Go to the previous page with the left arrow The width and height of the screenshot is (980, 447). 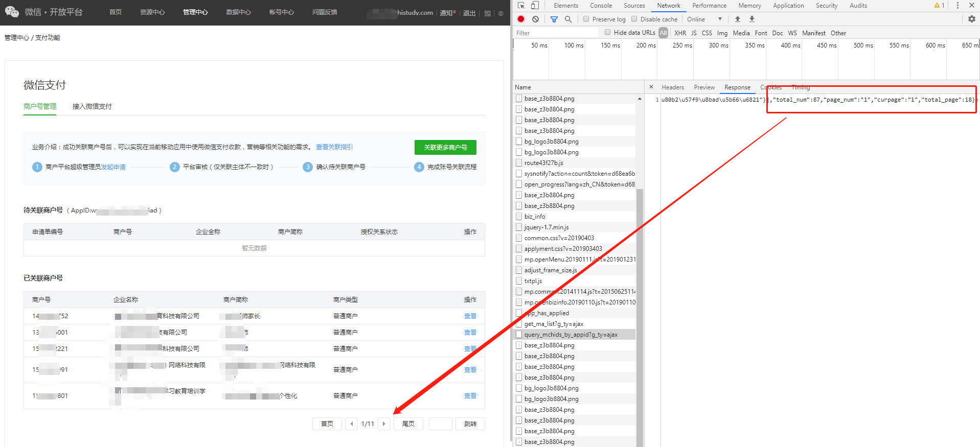tap(351, 424)
